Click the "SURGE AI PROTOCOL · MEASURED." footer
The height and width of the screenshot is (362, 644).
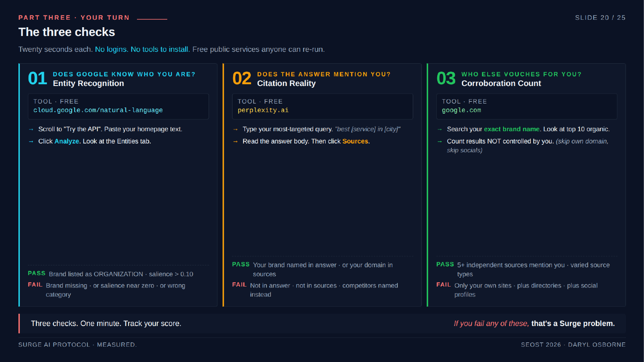[78, 345]
